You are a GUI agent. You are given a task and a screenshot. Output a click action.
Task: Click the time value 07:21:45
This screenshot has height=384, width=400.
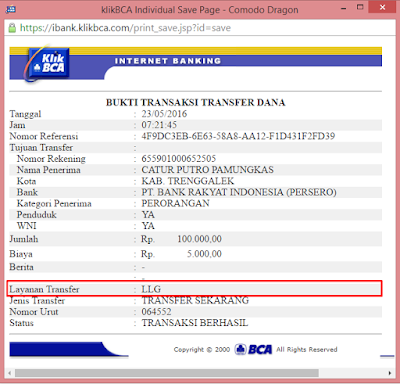[159, 125]
